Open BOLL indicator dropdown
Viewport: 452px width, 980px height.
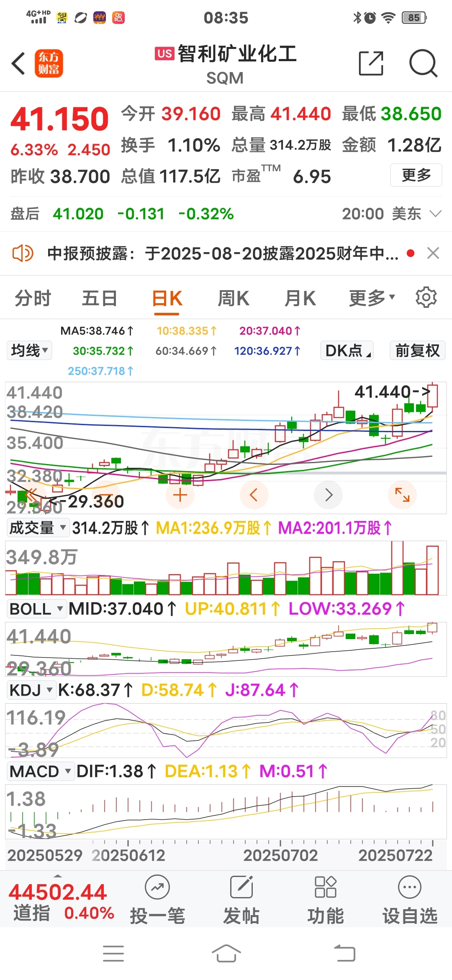click(36, 609)
